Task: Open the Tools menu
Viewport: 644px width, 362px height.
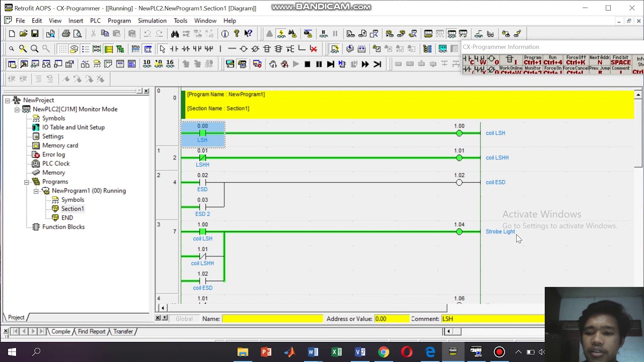Action: (180, 21)
